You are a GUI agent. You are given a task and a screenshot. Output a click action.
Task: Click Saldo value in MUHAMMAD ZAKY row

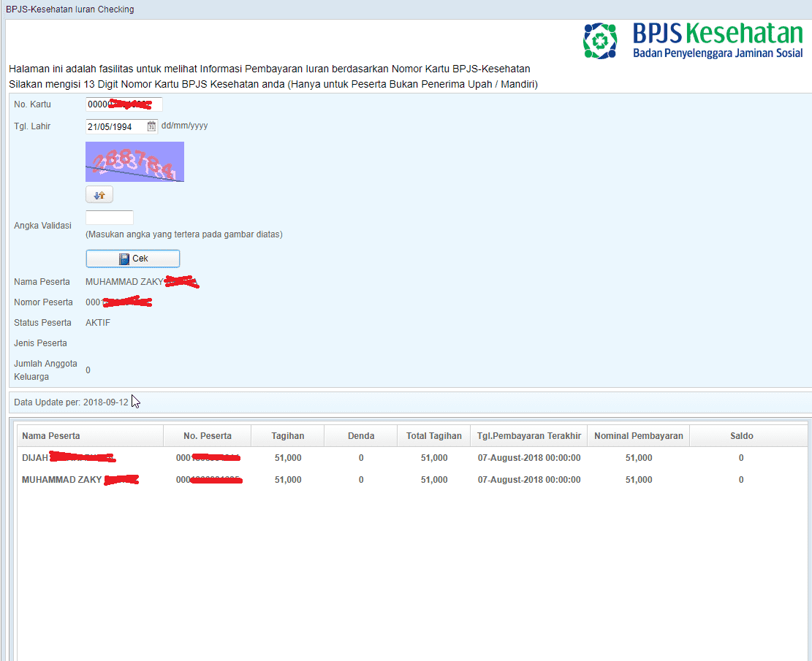[x=741, y=480]
